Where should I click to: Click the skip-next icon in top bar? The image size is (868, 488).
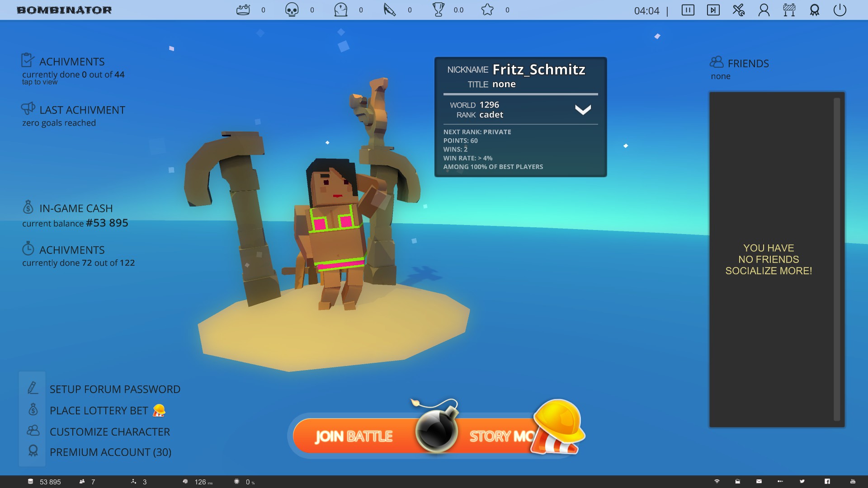[713, 10]
